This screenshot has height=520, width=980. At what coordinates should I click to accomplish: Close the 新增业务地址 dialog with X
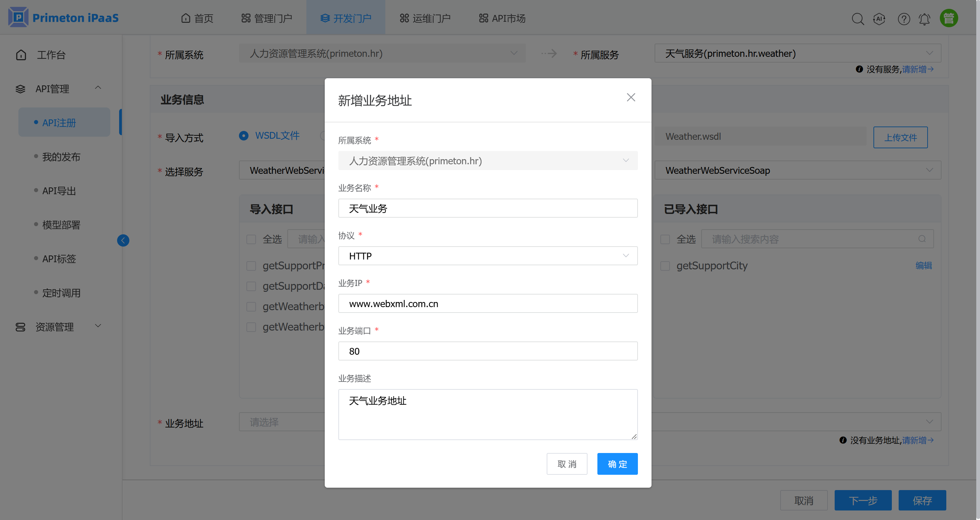click(x=631, y=97)
